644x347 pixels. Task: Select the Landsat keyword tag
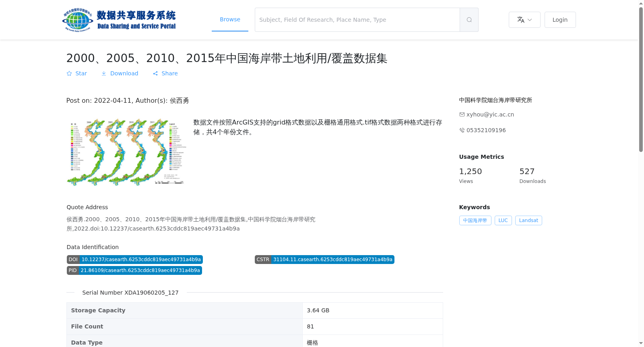(x=528, y=220)
